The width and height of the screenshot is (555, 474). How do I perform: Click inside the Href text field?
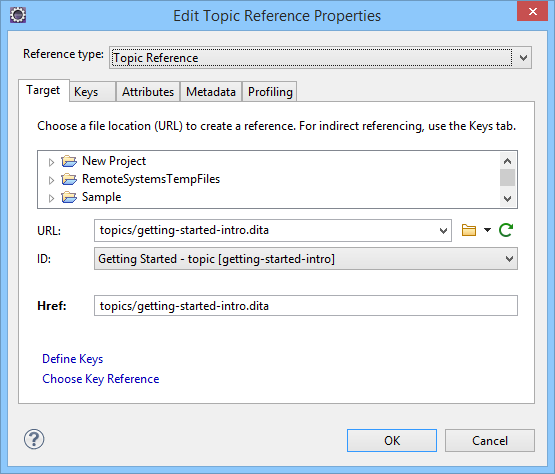pos(305,305)
